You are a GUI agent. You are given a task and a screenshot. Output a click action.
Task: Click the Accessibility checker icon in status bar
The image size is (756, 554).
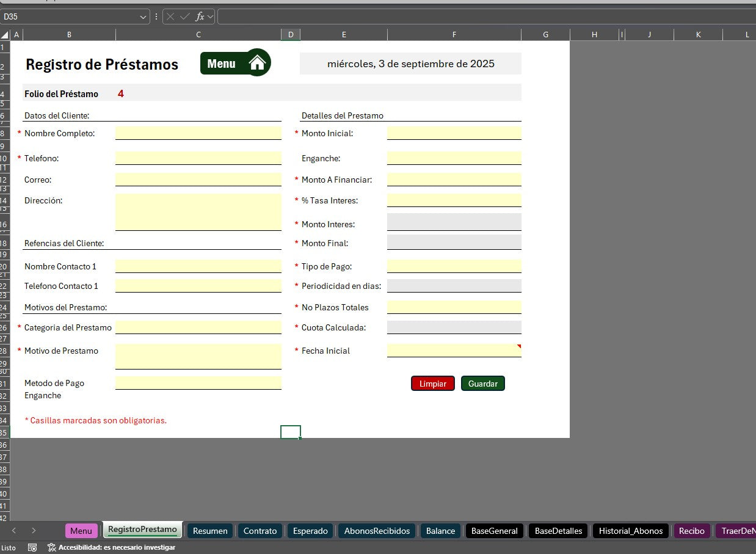coord(51,547)
